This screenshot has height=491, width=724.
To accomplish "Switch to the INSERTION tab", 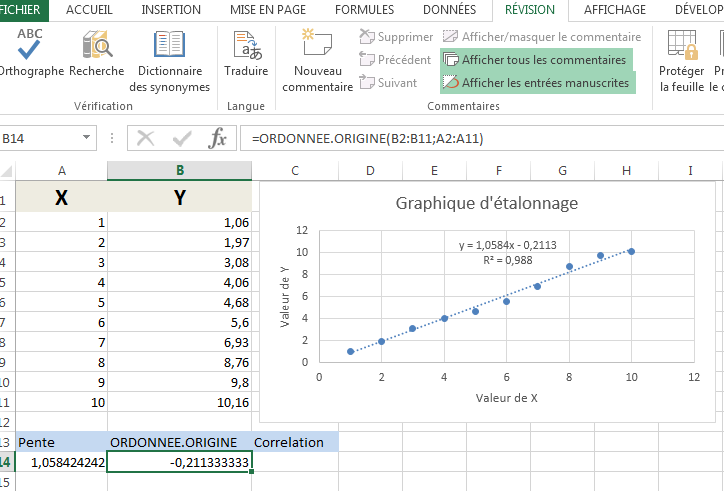I will (x=171, y=10).
